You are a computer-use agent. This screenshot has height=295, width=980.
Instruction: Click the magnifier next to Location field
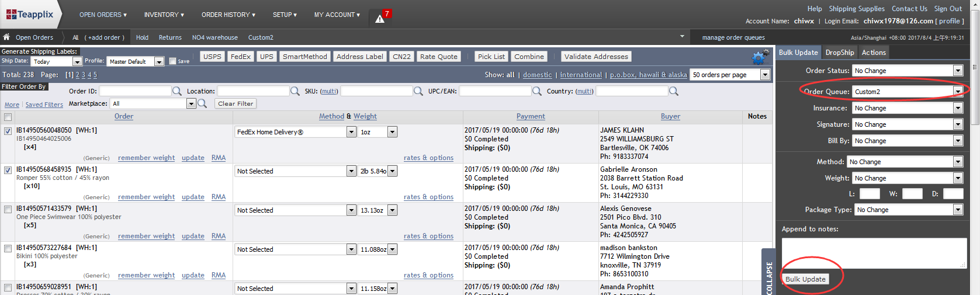tap(295, 91)
